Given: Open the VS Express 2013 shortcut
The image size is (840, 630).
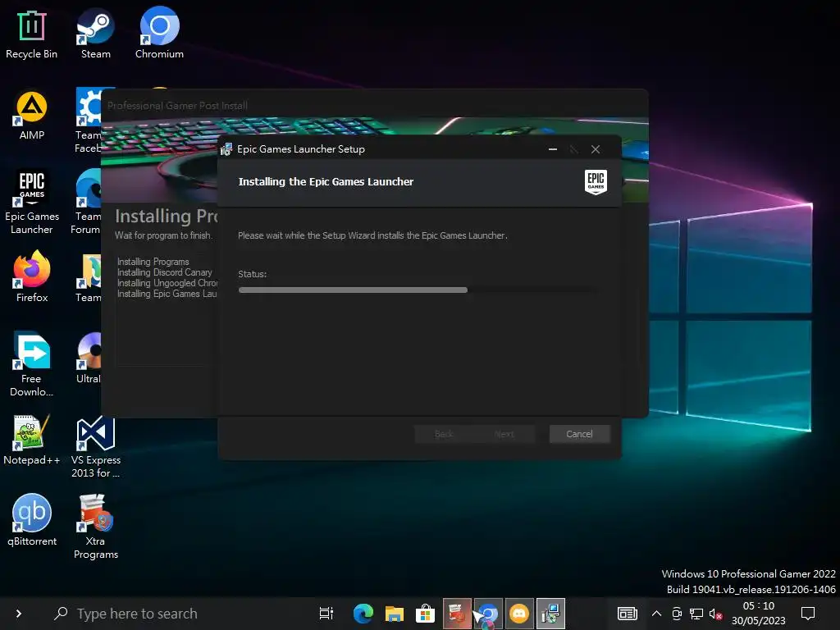Looking at the screenshot, I should click(x=95, y=447).
